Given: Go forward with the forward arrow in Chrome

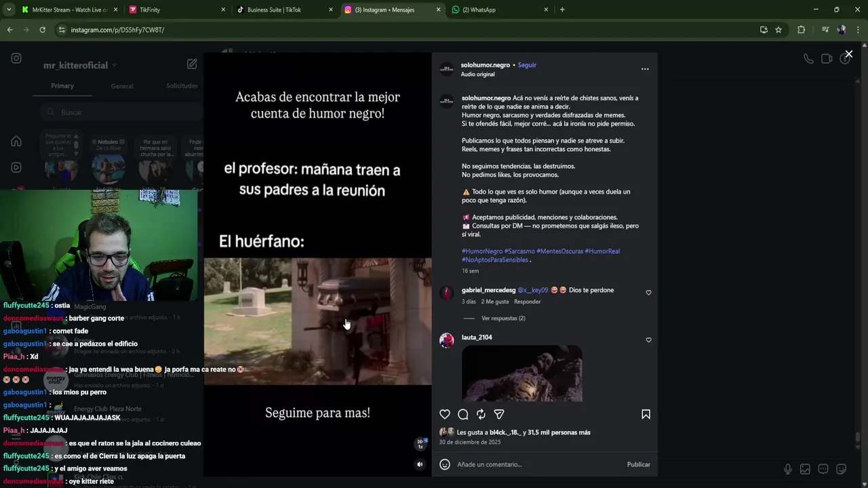Looking at the screenshot, I should coord(26,30).
